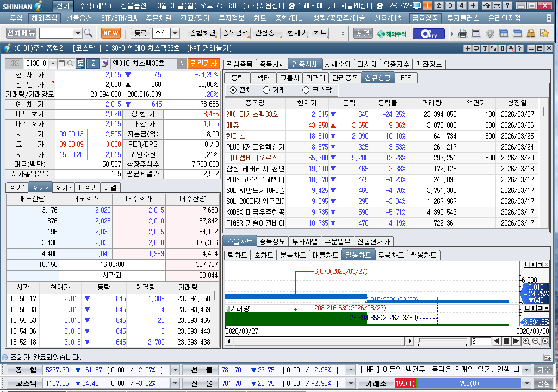Screen dimensions: 558x392
Task: Click the printer icon in the top toolbar
Action: coord(463,34)
